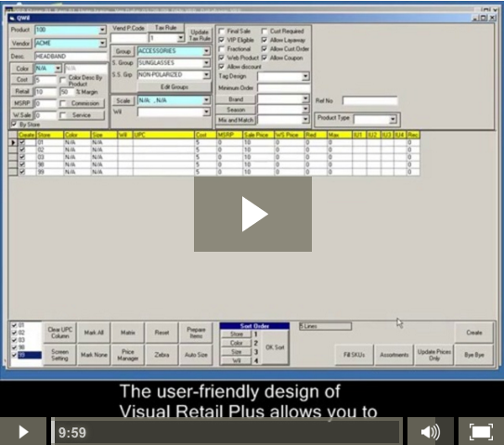The width and height of the screenshot is (504, 445).
Task: Toggle the Final Sale checkbox
Action: 222,32
